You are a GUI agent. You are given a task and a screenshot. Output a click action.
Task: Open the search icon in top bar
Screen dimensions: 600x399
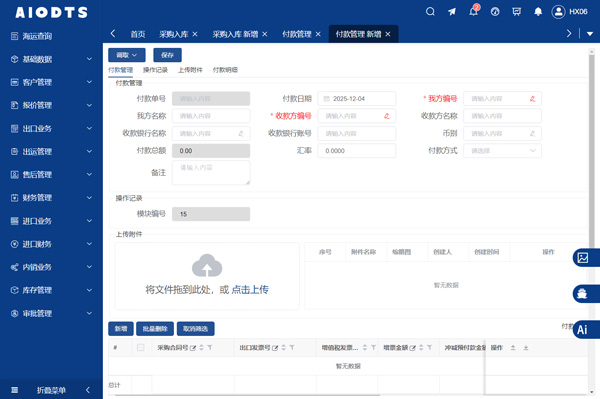click(430, 11)
